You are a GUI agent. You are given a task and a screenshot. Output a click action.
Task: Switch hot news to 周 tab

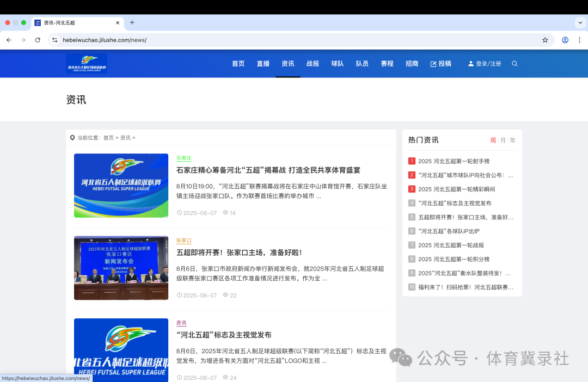click(x=493, y=140)
